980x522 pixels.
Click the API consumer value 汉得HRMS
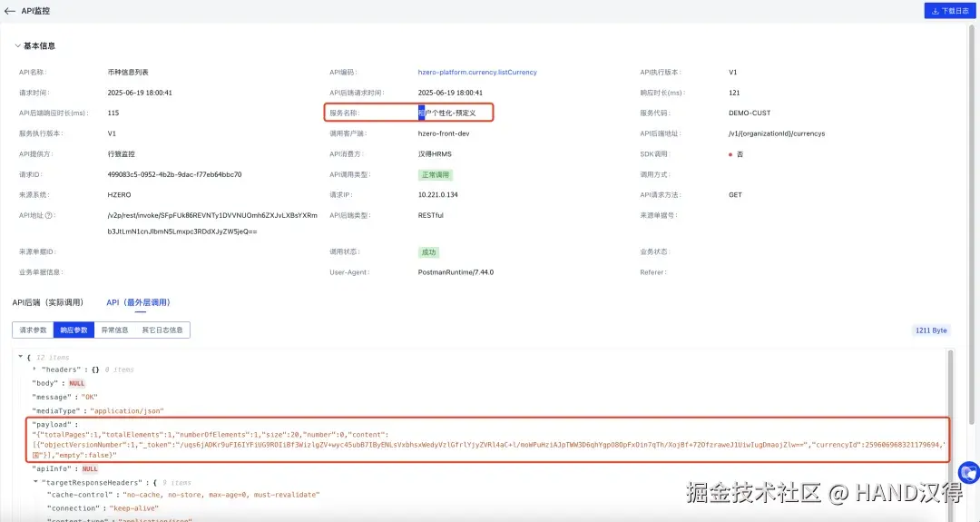tap(435, 154)
